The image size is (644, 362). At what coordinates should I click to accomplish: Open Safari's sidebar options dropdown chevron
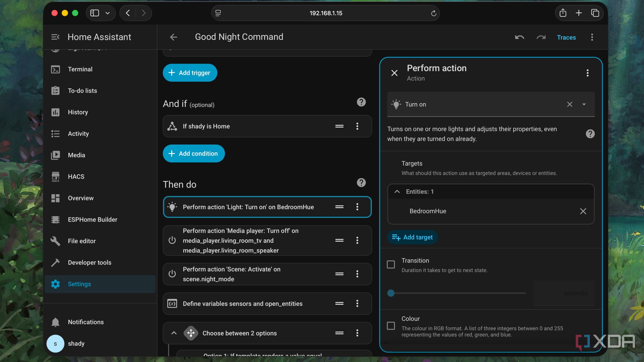pyautogui.click(x=108, y=13)
